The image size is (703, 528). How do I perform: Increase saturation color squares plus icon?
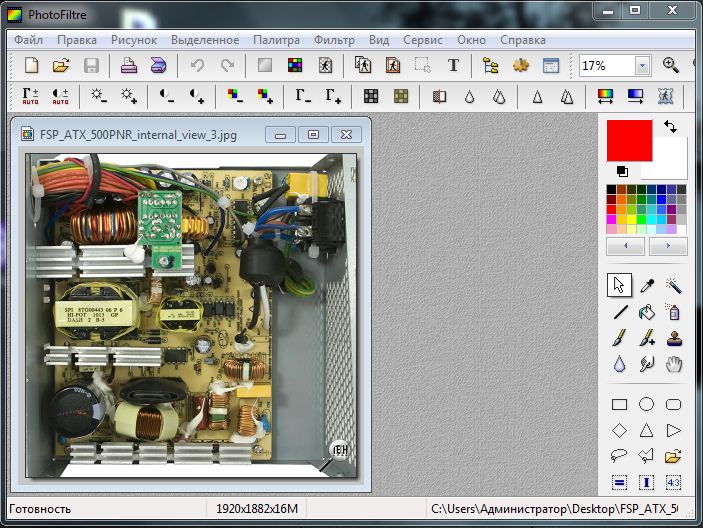coord(265,96)
